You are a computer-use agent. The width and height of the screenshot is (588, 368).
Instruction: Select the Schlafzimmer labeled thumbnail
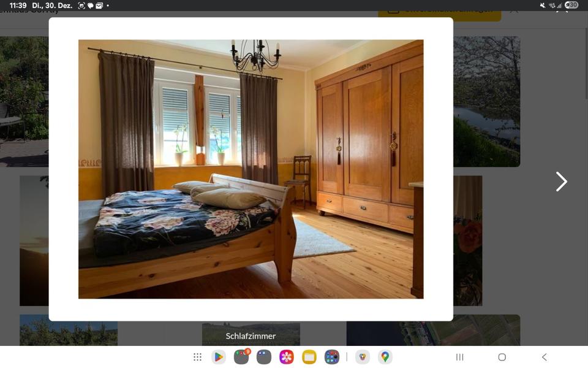[x=251, y=335]
